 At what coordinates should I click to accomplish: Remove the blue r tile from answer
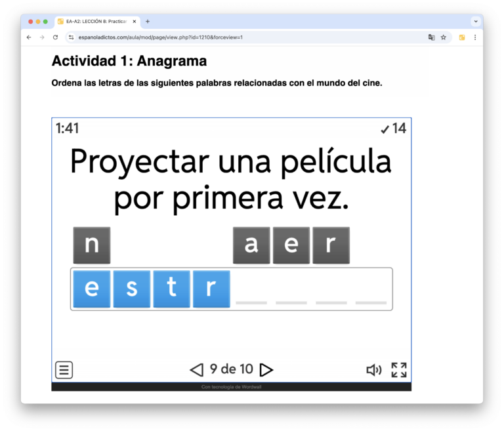tap(211, 289)
